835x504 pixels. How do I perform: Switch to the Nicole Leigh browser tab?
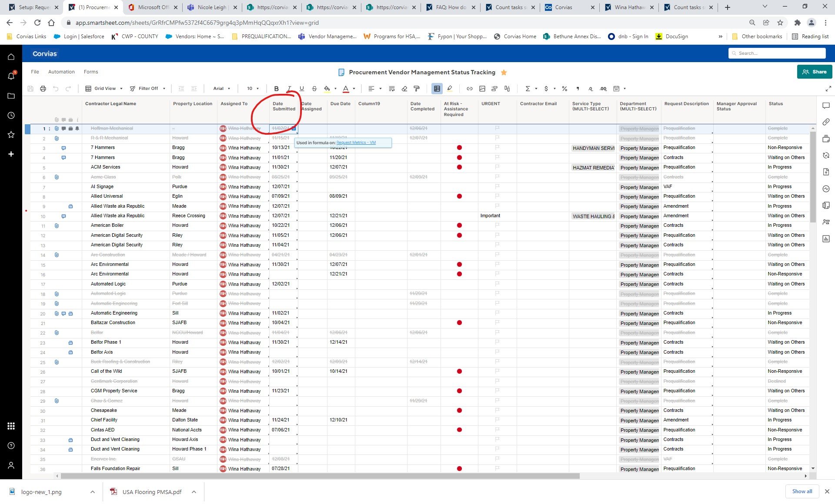[211, 7]
